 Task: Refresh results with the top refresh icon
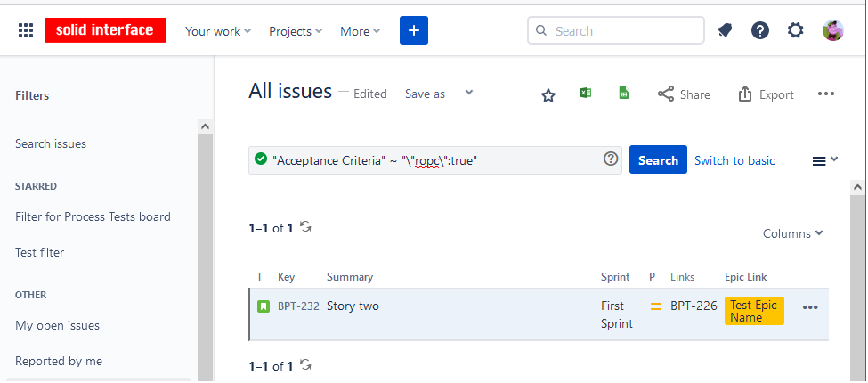[305, 227]
